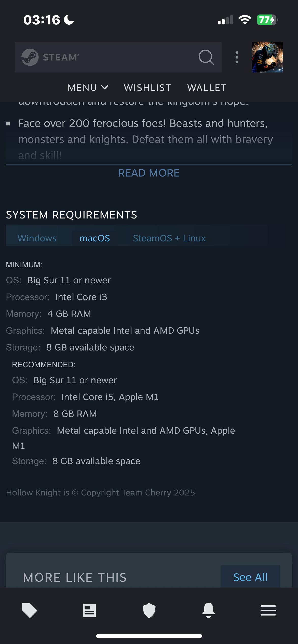Open the news page icon in bottom bar
The image size is (298, 644).
pyautogui.click(x=89, y=610)
